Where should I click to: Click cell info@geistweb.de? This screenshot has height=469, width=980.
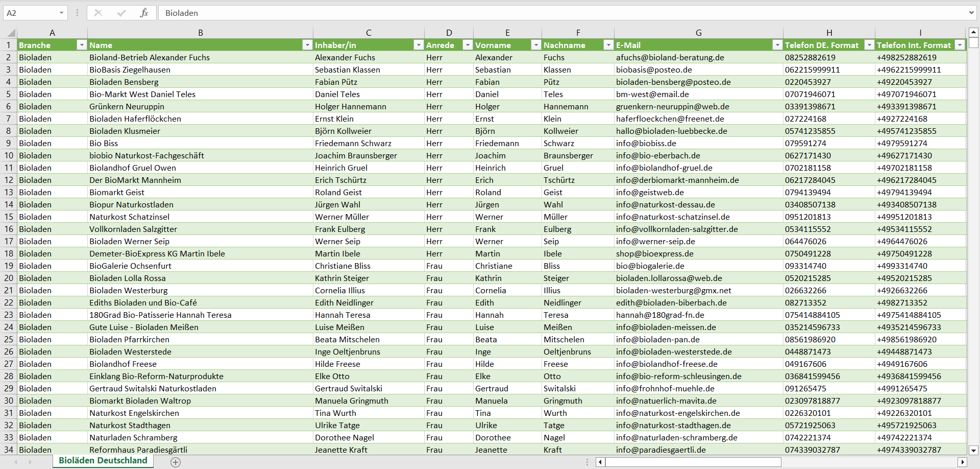tap(698, 192)
